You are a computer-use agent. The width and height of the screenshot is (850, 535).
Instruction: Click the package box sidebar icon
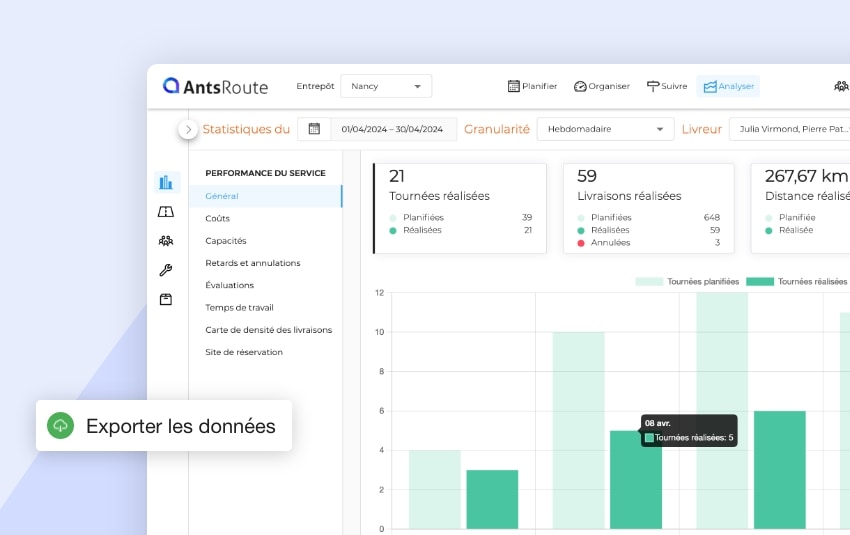[166, 299]
